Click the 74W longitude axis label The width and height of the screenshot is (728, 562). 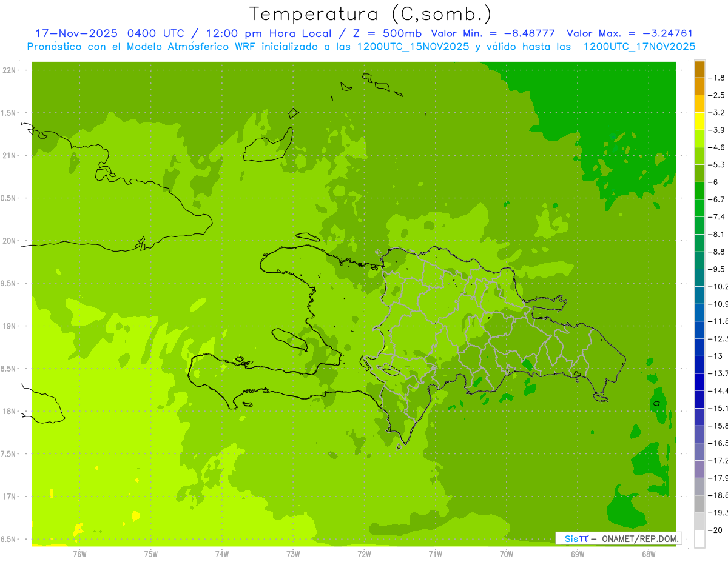222,554
